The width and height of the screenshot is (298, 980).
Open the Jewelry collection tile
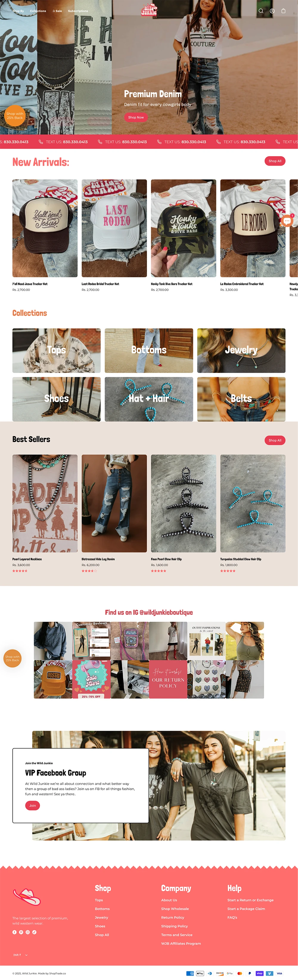(241, 350)
